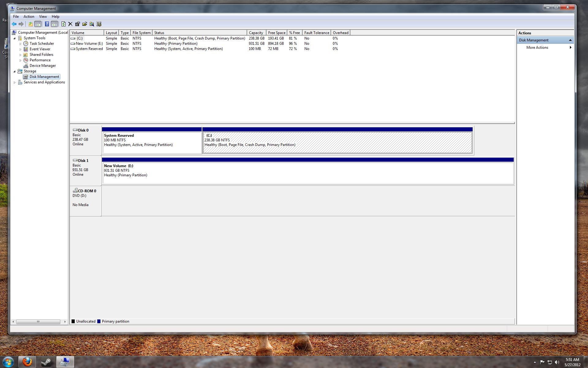This screenshot has width=588, height=368.
Task: Click the Primary partition blue legend swatch
Action: tap(99, 321)
